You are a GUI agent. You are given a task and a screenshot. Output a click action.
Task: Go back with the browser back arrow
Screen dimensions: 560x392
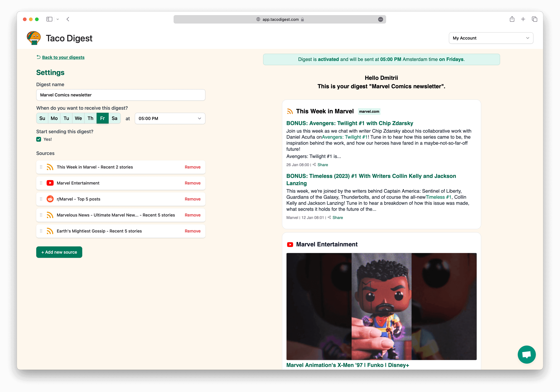point(68,19)
